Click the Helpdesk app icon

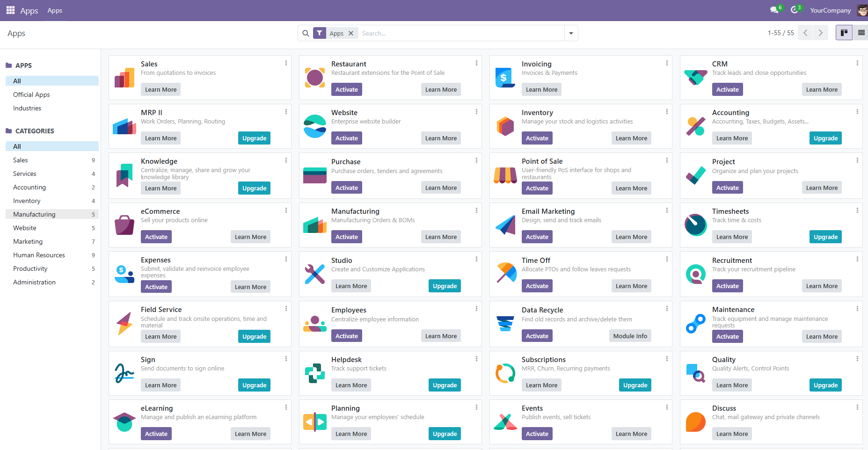coord(315,373)
